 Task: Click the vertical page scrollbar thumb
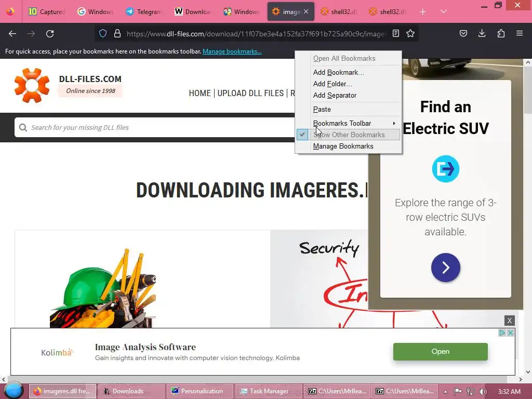528,90
